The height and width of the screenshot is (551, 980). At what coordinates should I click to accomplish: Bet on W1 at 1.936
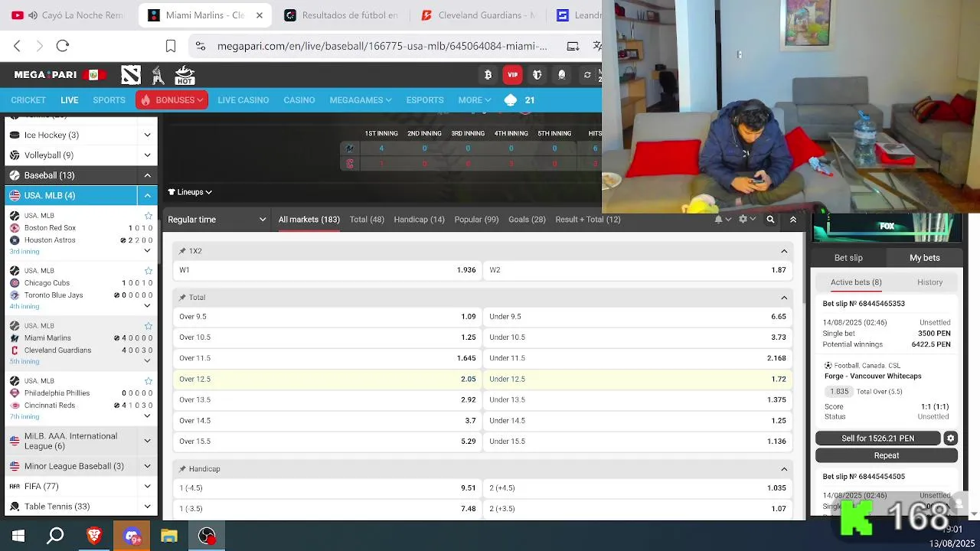(x=328, y=270)
